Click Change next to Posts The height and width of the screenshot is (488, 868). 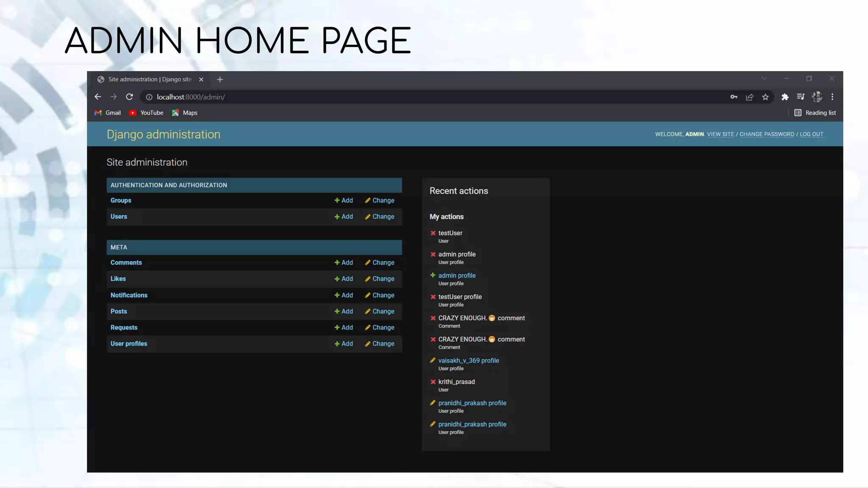pyautogui.click(x=380, y=311)
